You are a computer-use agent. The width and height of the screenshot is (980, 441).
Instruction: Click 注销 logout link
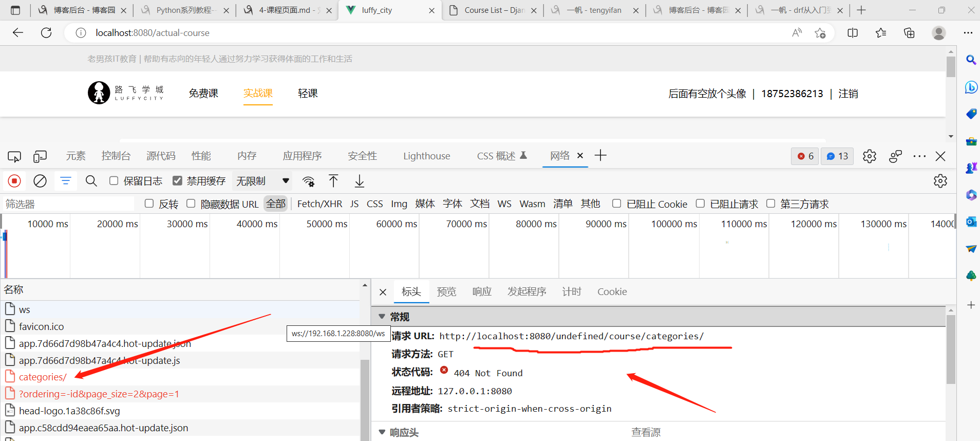[x=848, y=94]
